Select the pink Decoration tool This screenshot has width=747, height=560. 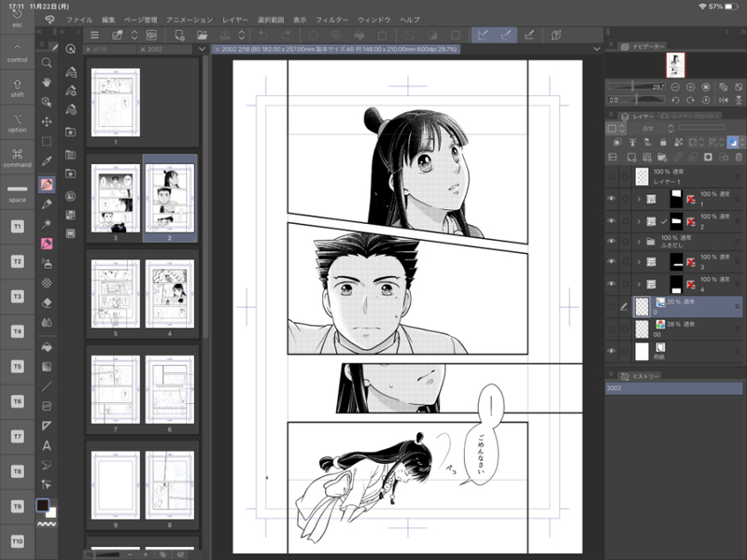click(46, 244)
